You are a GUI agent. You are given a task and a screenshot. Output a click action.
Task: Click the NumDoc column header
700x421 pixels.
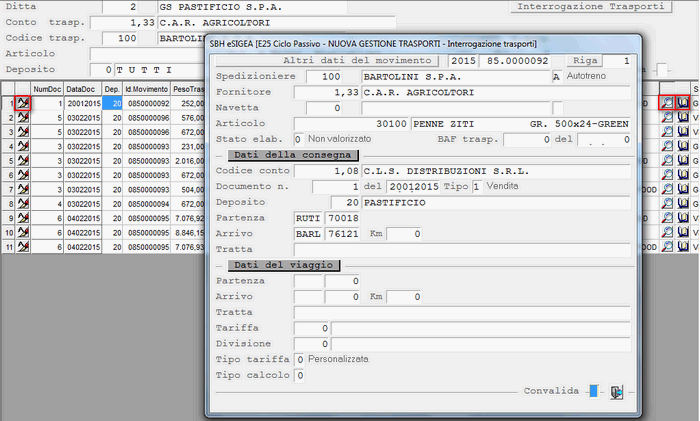tap(47, 89)
